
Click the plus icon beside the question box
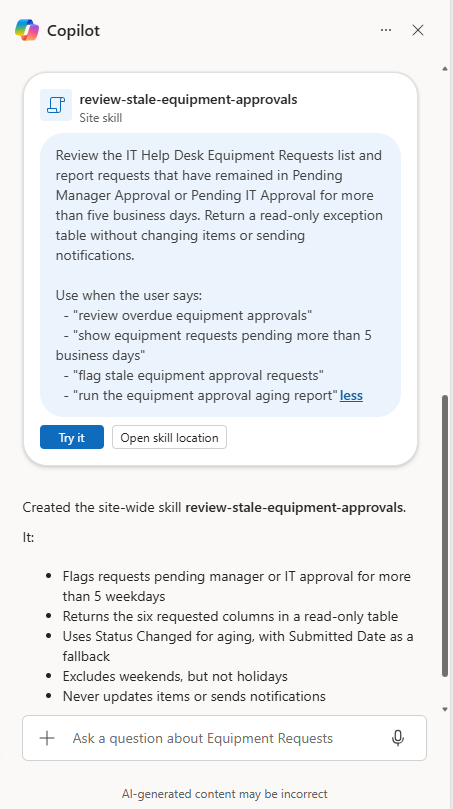click(x=47, y=738)
